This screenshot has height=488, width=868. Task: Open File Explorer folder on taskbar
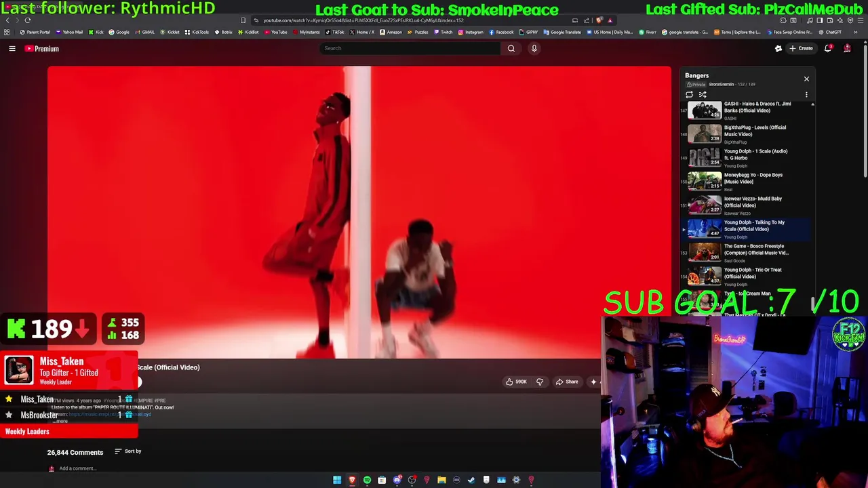pyautogui.click(x=441, y=481)
